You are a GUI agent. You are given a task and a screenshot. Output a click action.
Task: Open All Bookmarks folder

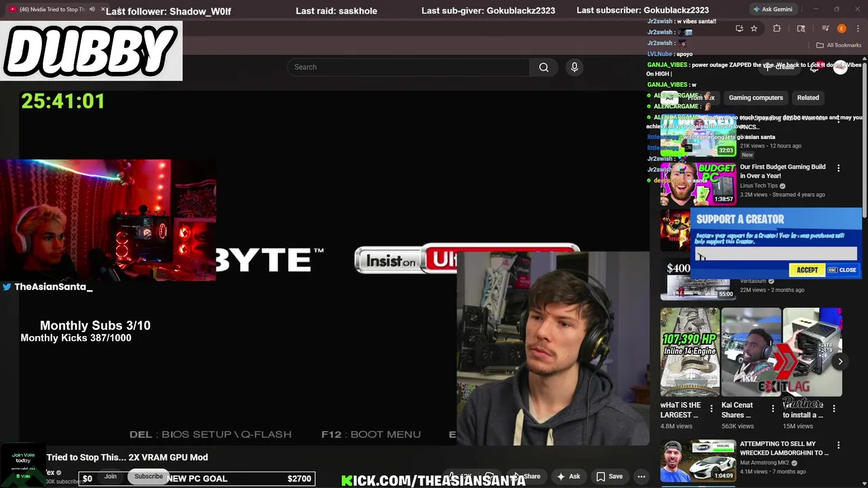(x=839, y=45)
